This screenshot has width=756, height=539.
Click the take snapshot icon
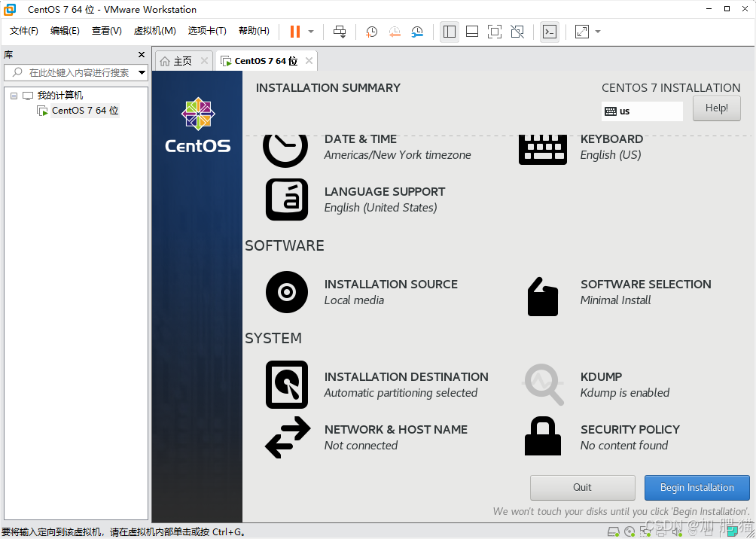[371, 32]
